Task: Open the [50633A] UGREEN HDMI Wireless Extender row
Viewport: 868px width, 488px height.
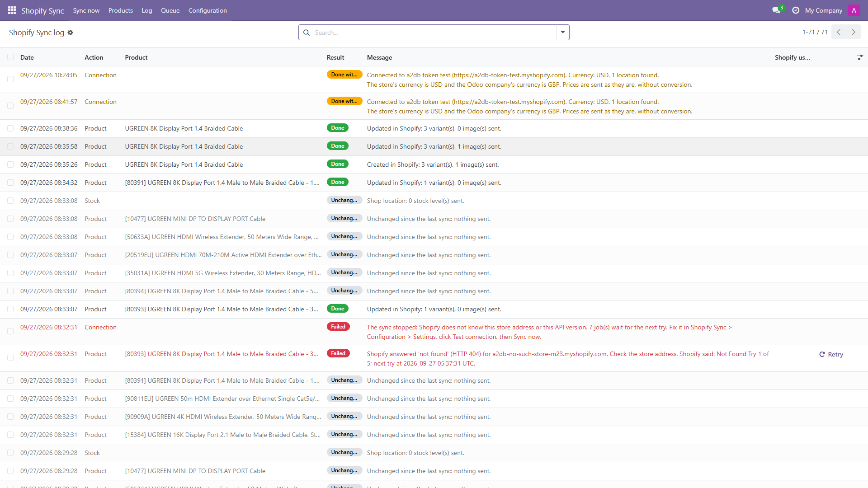Action: 434,237
